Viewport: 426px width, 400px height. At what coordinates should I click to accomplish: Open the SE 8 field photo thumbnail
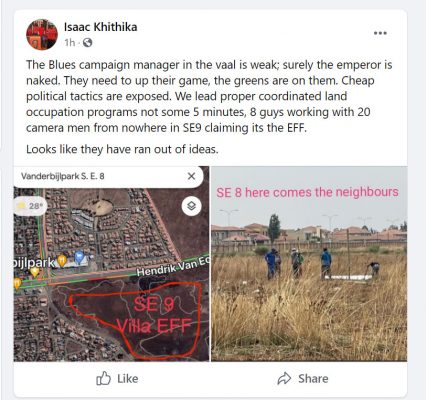(x=309, y=264)
